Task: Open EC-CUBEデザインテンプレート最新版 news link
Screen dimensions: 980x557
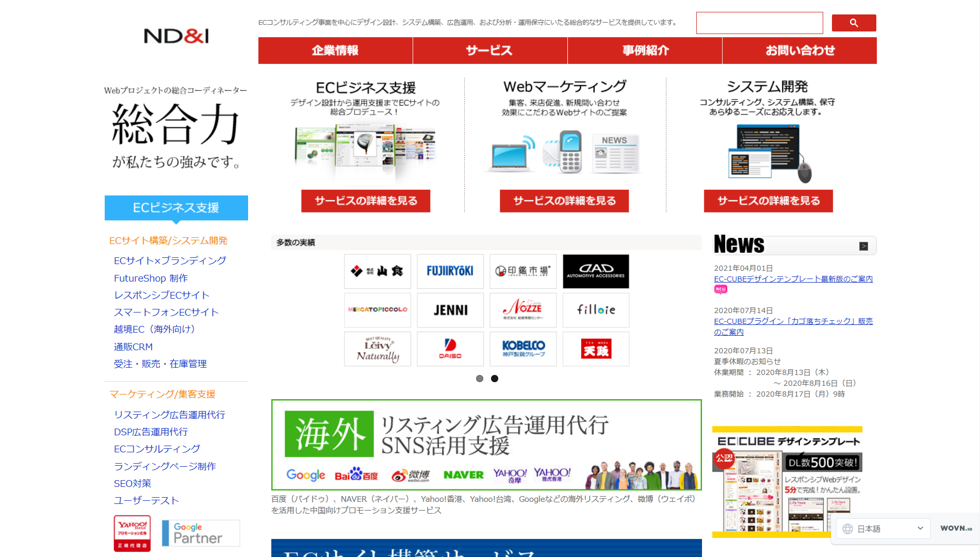Action: pos(793,279)
